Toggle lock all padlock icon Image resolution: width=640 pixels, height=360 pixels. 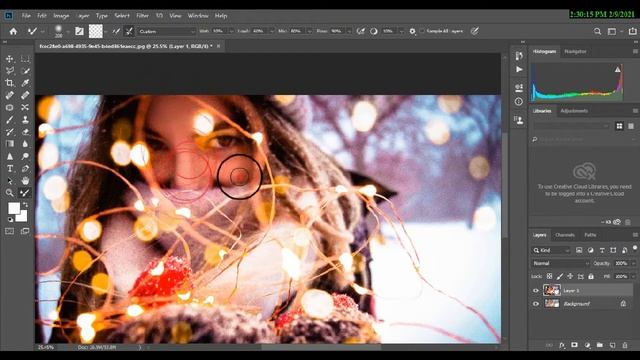point(591,276)
